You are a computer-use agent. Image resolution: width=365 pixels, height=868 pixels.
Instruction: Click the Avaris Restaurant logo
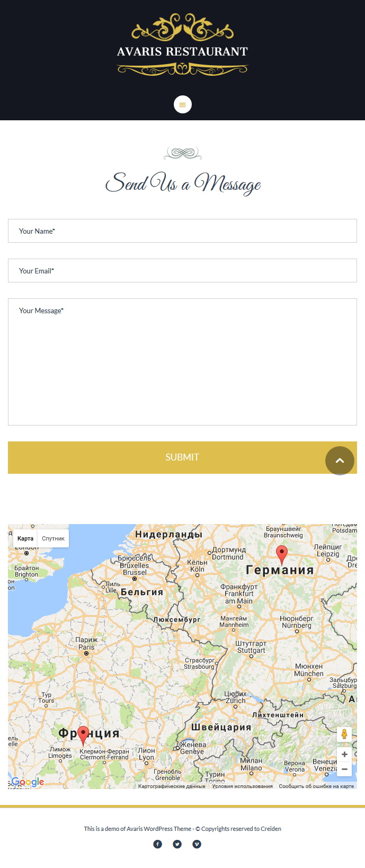coord(182,45)
